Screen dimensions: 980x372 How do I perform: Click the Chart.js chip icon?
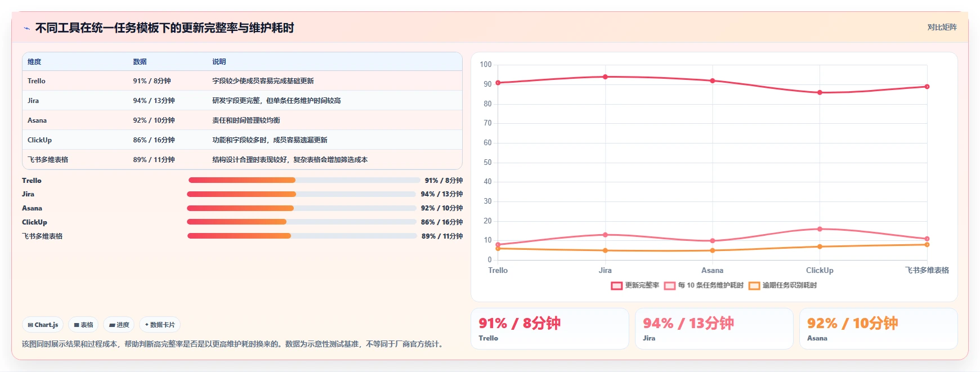pos(30,325)
